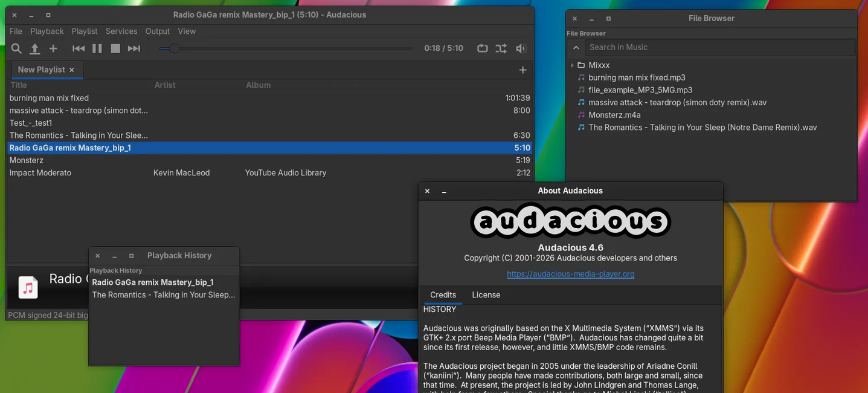Sort playlist by Title column header
The height and width of the screenshot is (393, 868).
[19, 85]
